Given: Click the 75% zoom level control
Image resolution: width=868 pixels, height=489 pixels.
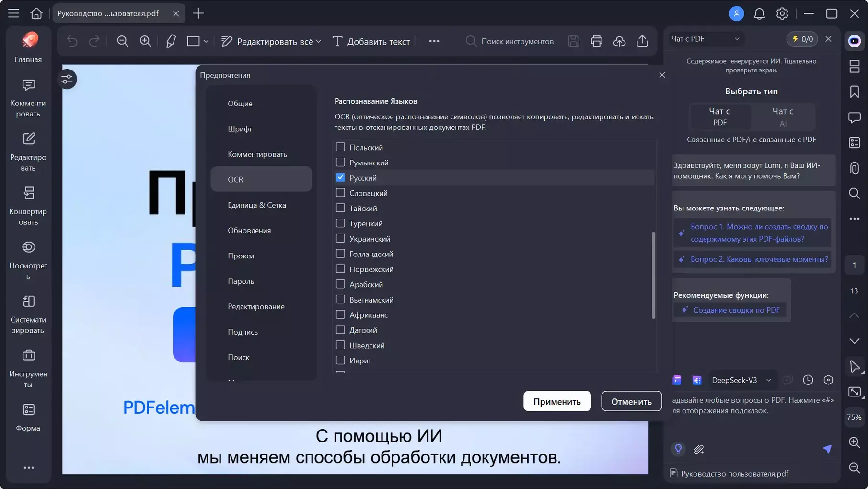Looking at the screenshot, I should (854, 417).
